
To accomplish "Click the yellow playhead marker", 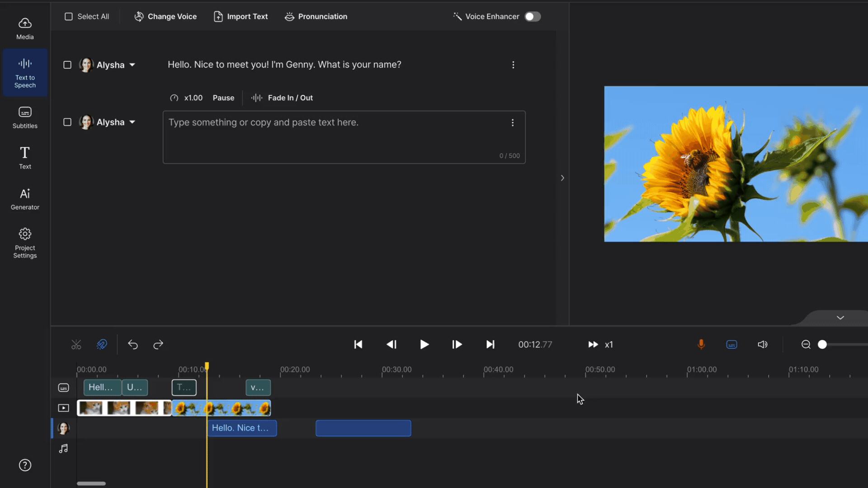I will [207, 366].
